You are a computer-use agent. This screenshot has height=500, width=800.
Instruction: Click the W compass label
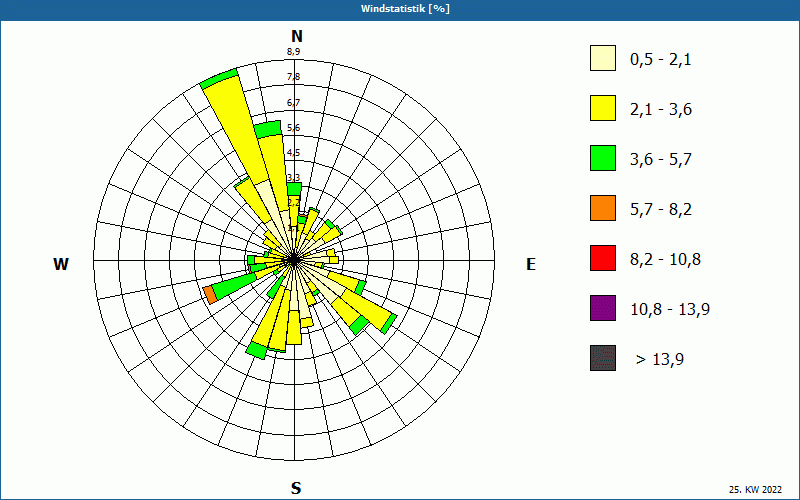coord(61,264)
